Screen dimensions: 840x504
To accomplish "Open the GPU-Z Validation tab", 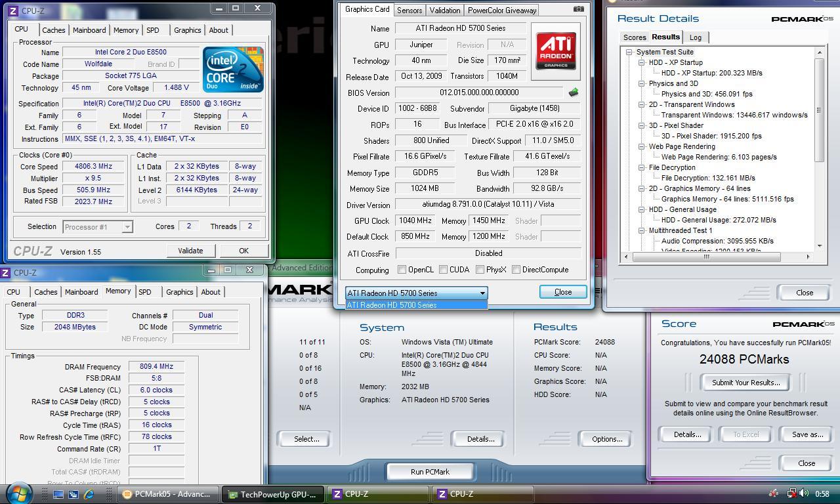I will pyautogui.click(x=445, y=10).
